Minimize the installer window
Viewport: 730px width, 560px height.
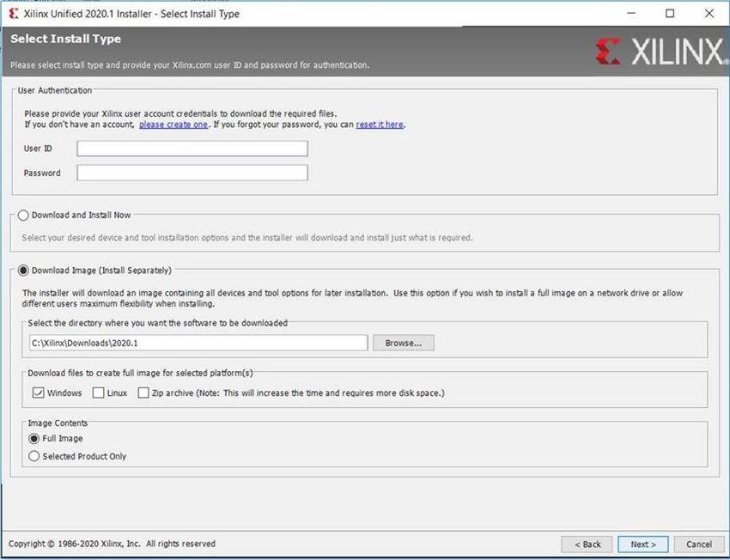point(631,14)
